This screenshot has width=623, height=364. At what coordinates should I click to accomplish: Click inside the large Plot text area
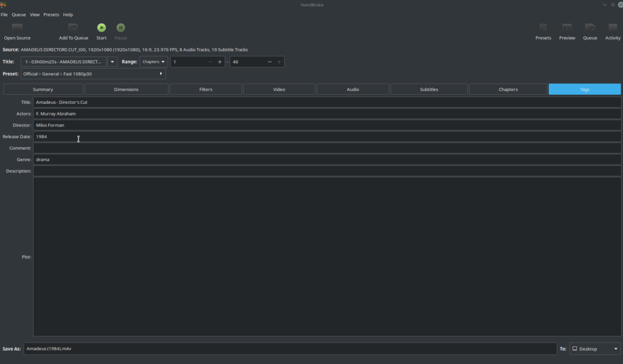pos(327,257)
